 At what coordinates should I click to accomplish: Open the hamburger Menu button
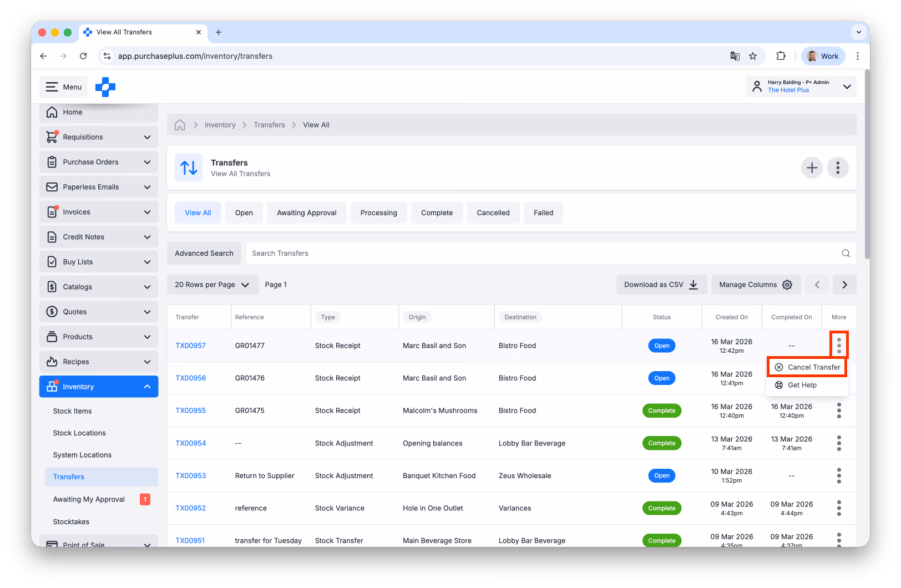coord(64,87)
